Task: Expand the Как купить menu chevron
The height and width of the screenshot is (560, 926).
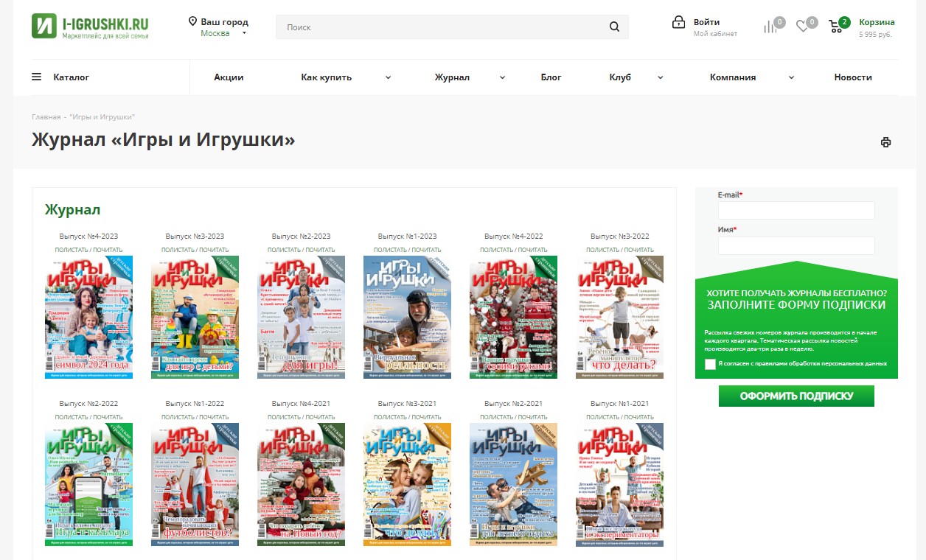Action: click(388, 77)
